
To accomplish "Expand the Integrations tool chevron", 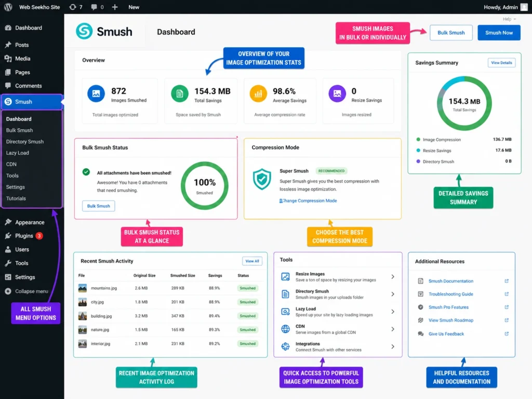I will (393, 347).
